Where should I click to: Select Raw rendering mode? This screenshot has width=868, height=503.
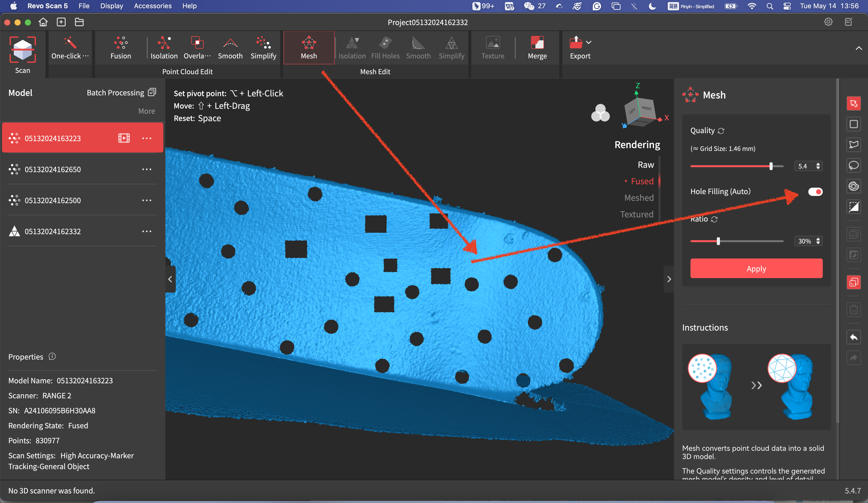(x=646, y=165)
